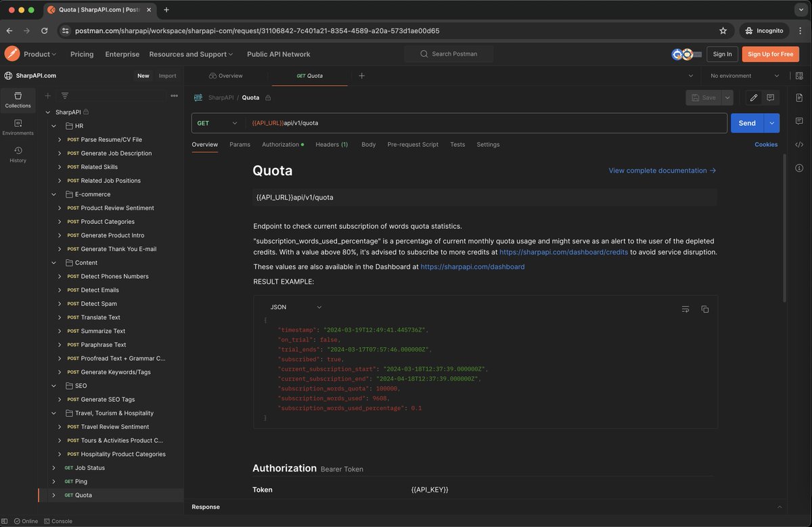Image resolution: width=812 pixels, height=527 pixels.
Task: Collapse the E-commerce folder
Action: click(54, 194)
